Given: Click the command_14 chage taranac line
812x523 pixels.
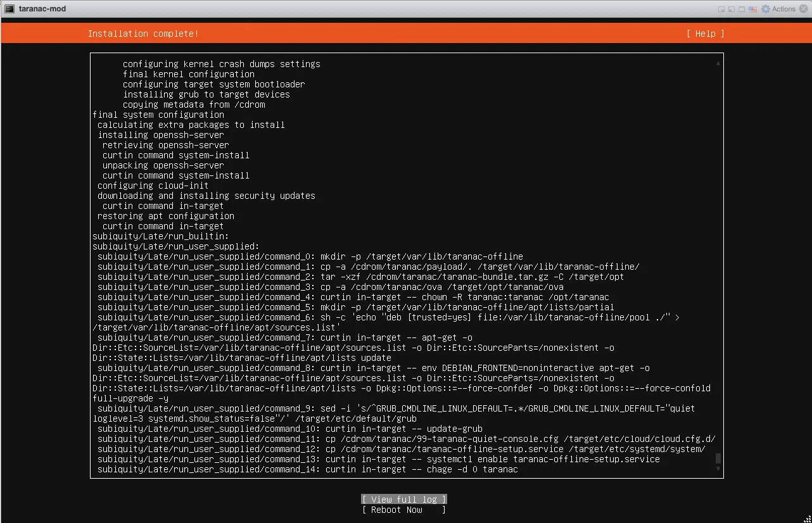Looking at the screenshot, I should [308, 469].
